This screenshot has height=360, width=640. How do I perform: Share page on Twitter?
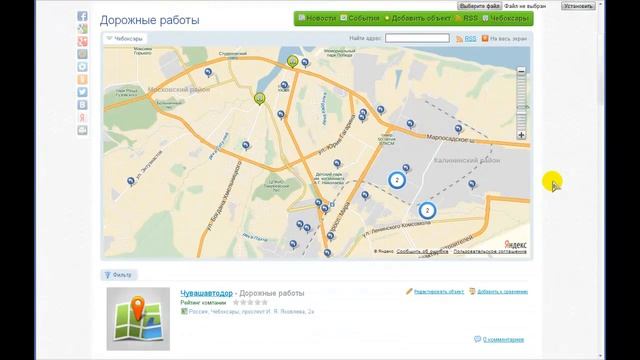82,92
